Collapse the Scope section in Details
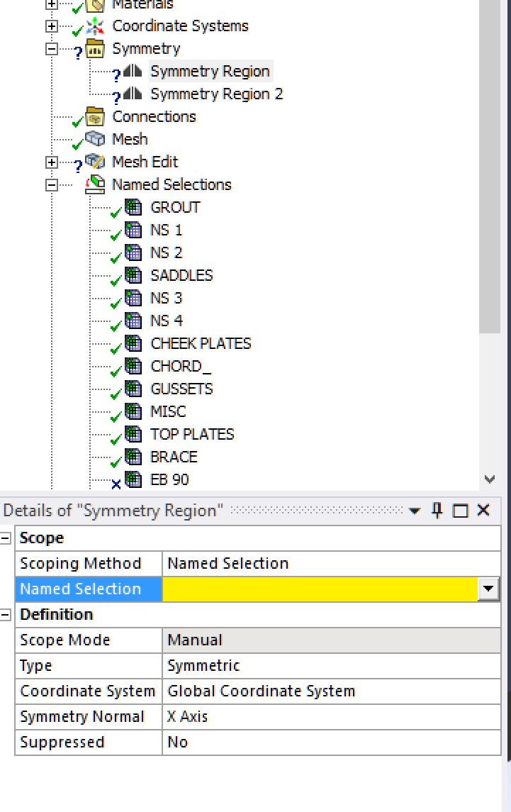This screenshot has width=511, height=812. pyautogui.click(x=5, y=538)
